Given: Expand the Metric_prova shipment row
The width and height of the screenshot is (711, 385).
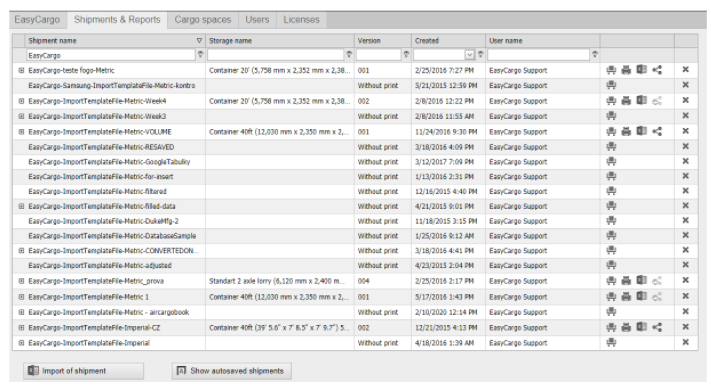Looking at the screenshot, I should pyautogui.click(x=21, y=281).
